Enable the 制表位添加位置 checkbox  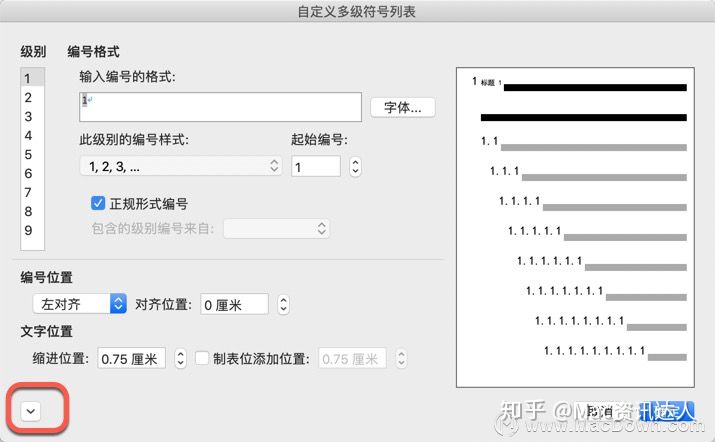click(x=202, y=358)
